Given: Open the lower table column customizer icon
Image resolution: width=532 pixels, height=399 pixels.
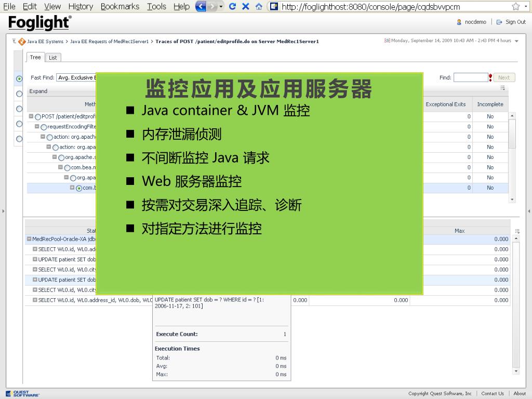Looking at the screenshot, I should pyautogui.click(x=517, y=231).
